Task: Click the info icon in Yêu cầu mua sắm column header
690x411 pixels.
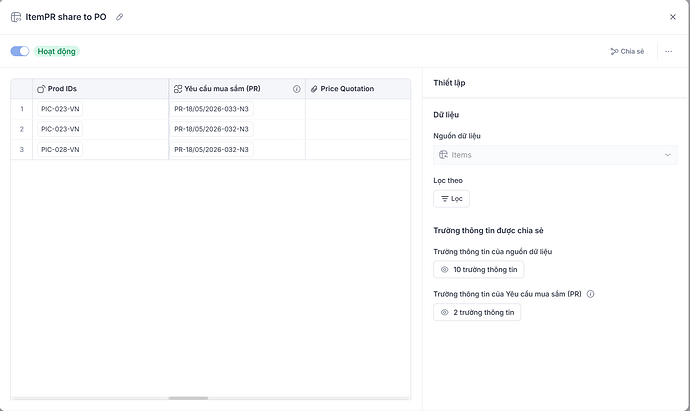Action: point(297,89)
